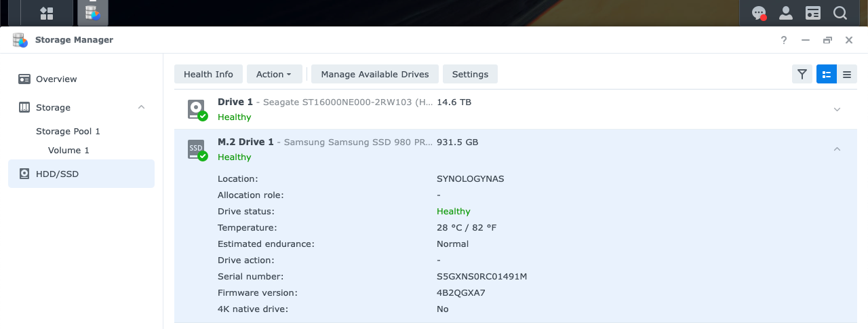
Task: Click the Overview sidebar icon
Action: pyautogui.click(x=24, y=79)
